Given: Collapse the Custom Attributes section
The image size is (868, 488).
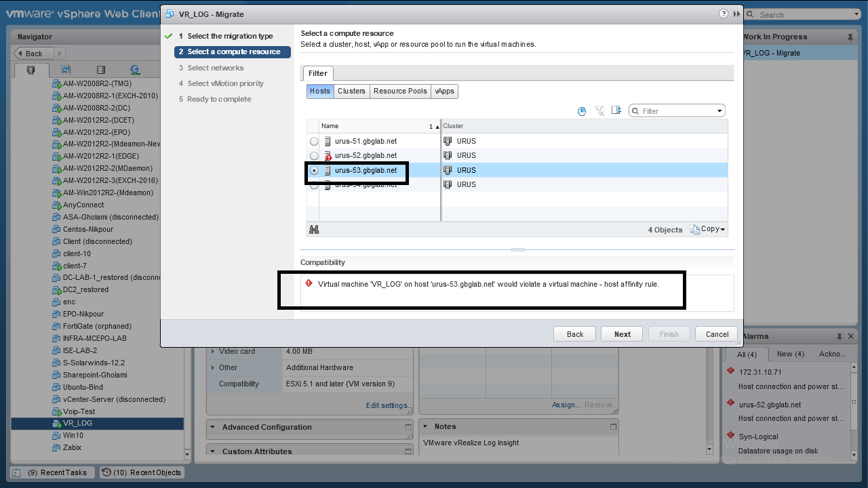Looking at the screenshot, I should (213, 451).
